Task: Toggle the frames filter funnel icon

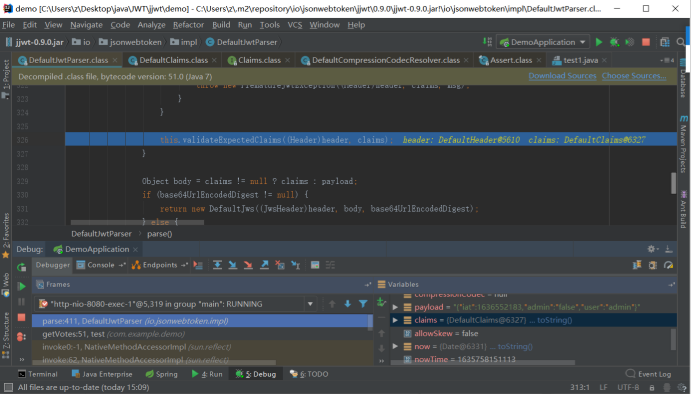Action: (x=363, y=304)
